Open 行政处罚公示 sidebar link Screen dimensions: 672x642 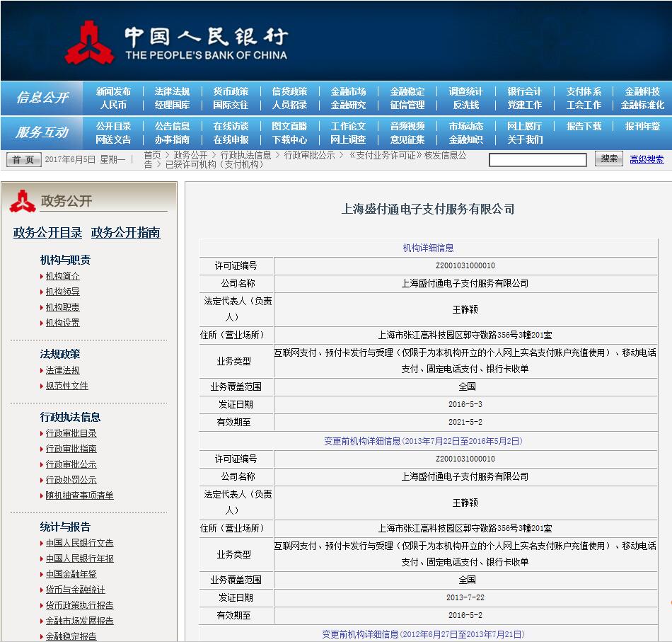[x=71, y=479]
